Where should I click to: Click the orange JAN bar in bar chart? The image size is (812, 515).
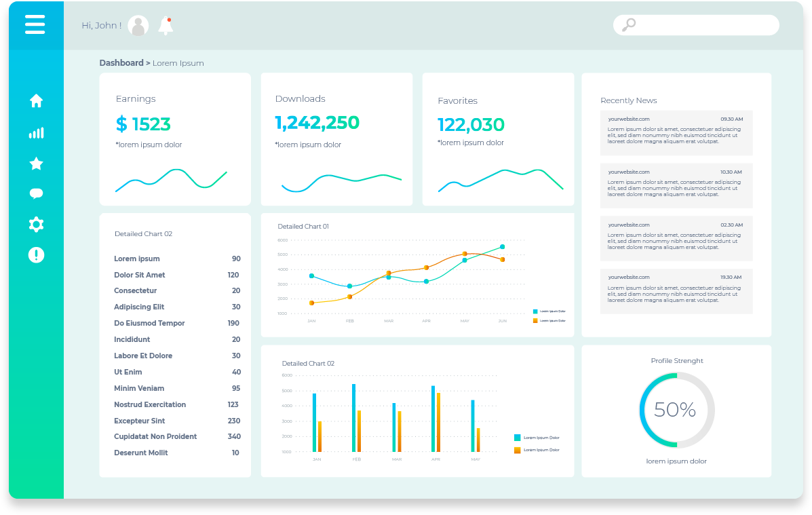(320, 436)
